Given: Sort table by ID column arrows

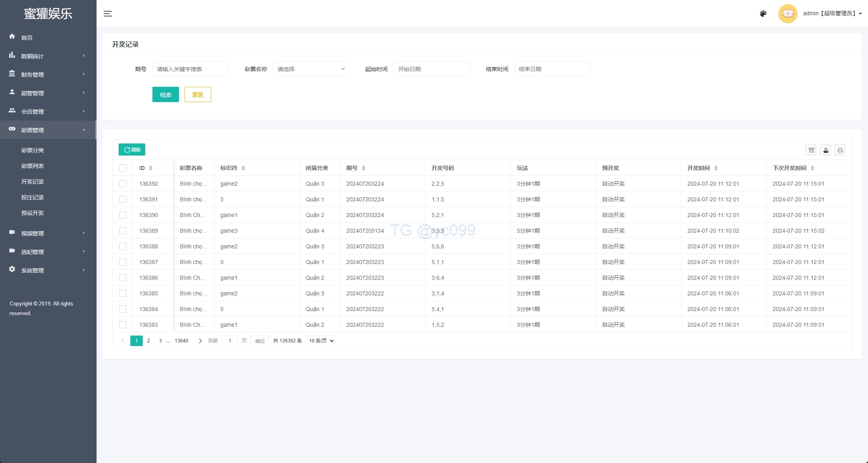Looking at the screenshot, I should [x=151, y=168].
